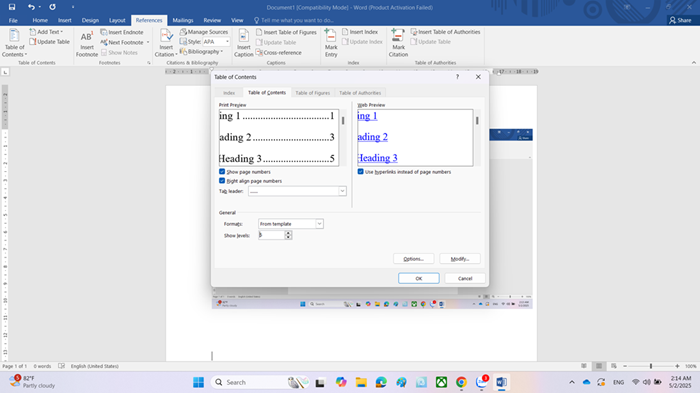Viewport: 700px width, 393px height.
Task: Click Cancel in the dialog
Action: point(465,278)
